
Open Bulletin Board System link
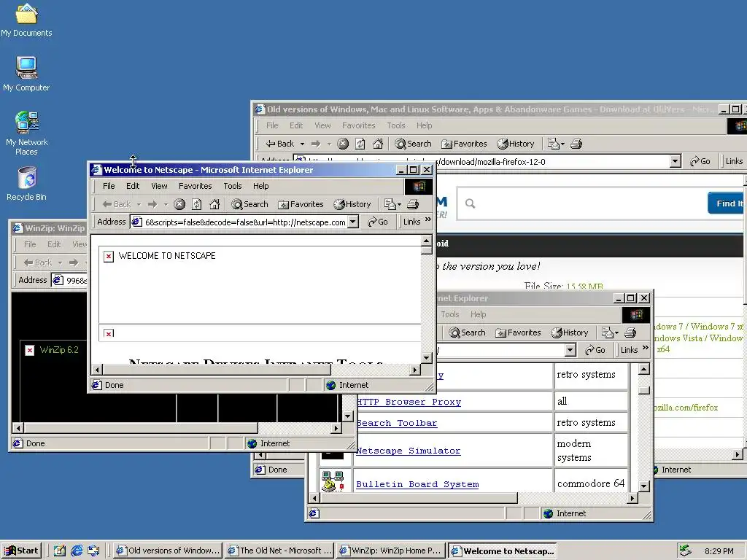[x=417, y=484]
